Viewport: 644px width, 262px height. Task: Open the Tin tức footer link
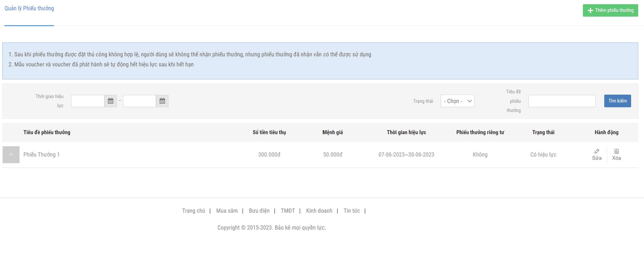(352, 211)
